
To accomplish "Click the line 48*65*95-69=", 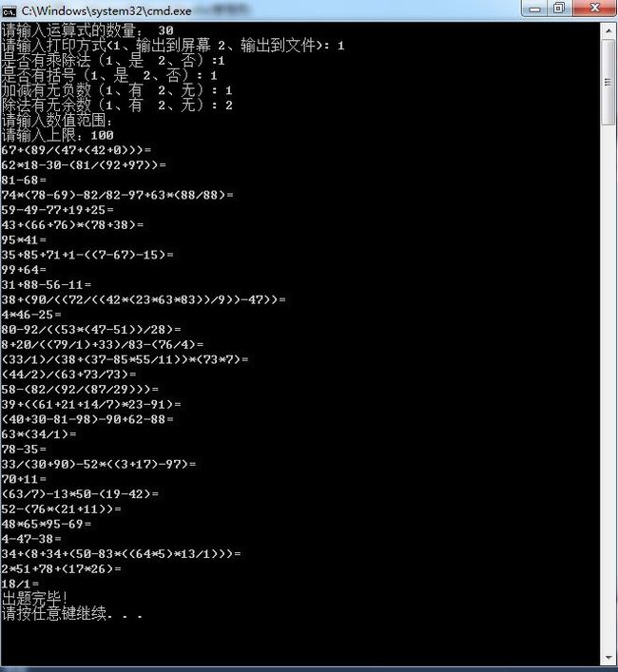I will tap(47, 524).
